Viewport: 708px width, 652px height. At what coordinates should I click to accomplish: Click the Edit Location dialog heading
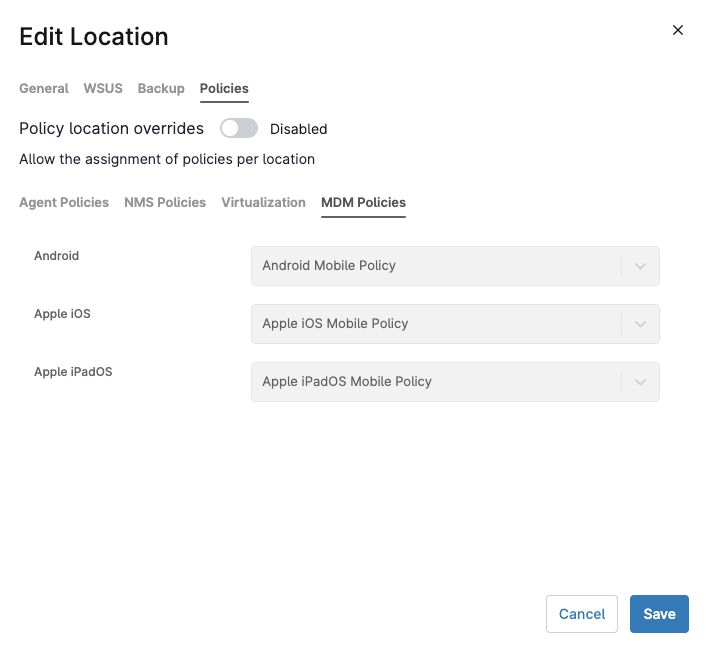94,37
